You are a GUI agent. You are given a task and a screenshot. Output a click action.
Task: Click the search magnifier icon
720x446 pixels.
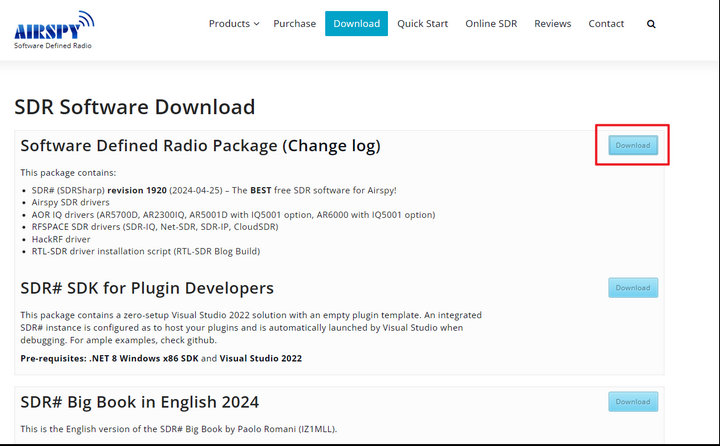coord(651,24)
